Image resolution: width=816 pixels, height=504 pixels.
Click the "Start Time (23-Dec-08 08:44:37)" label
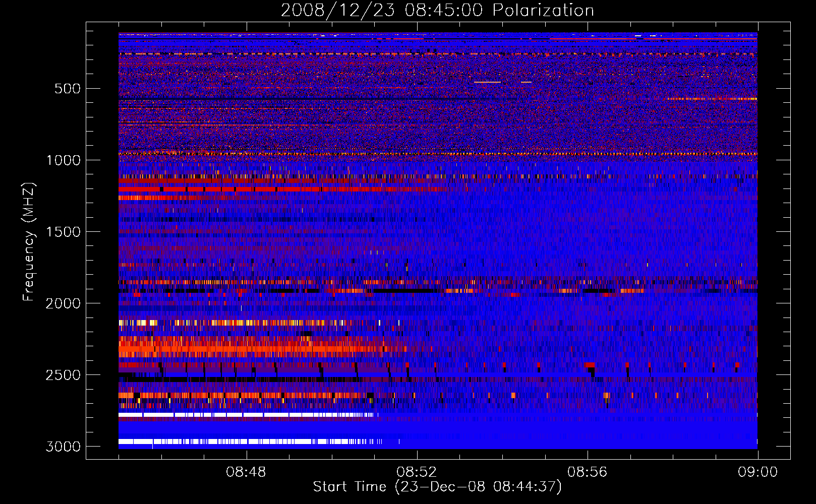click(437, 487)
